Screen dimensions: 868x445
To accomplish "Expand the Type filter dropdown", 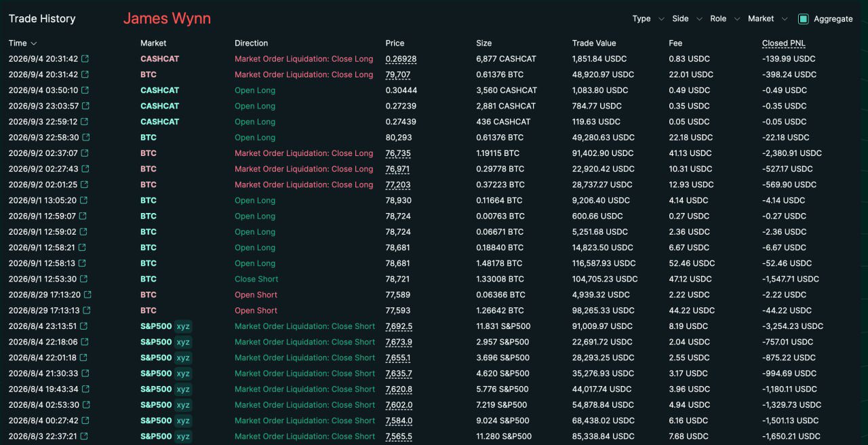I will (x=648, y=19).
